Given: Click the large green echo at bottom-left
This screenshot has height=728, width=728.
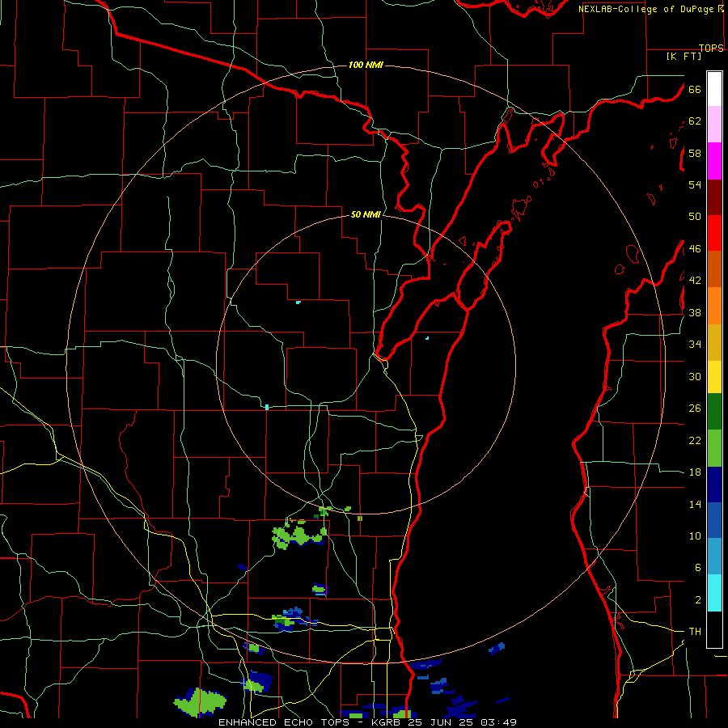Looking at the screenshot, I should pyautogui.click(x=201, y=701).
